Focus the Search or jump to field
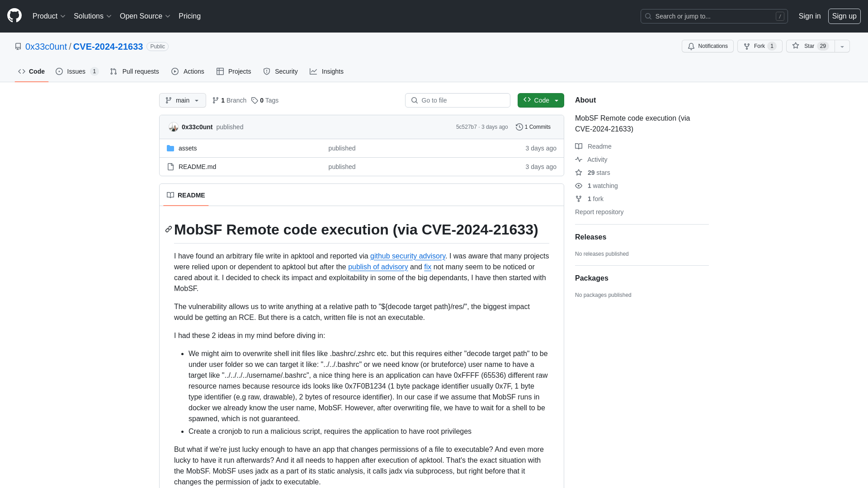The image size is (868, 488). click(714, 16)
